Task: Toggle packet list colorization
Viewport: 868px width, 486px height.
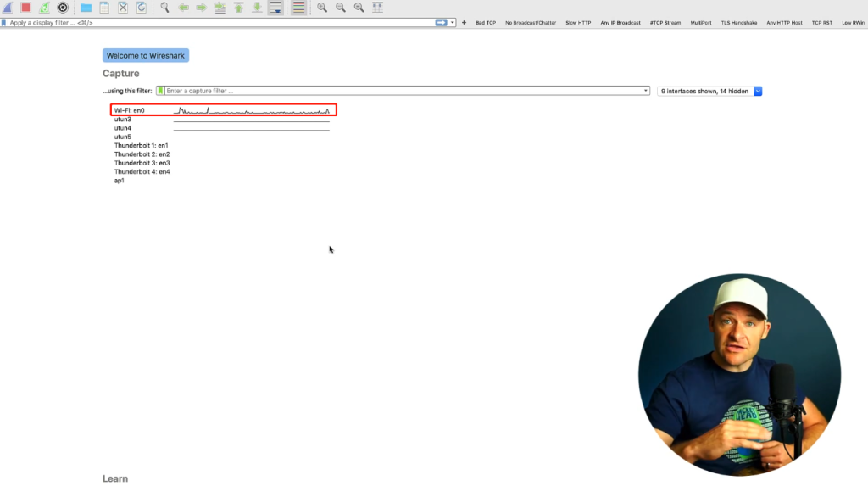Action: (x=298, y=7)
